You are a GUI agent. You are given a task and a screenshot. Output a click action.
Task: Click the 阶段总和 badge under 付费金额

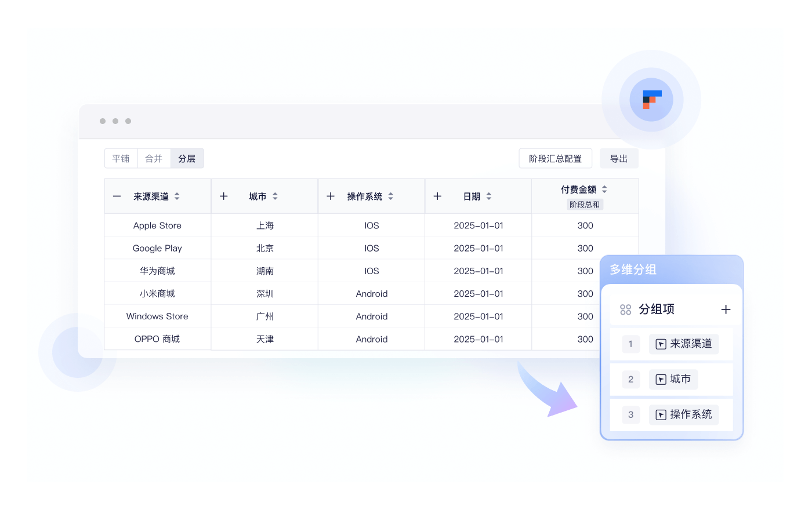click(585, 205)
